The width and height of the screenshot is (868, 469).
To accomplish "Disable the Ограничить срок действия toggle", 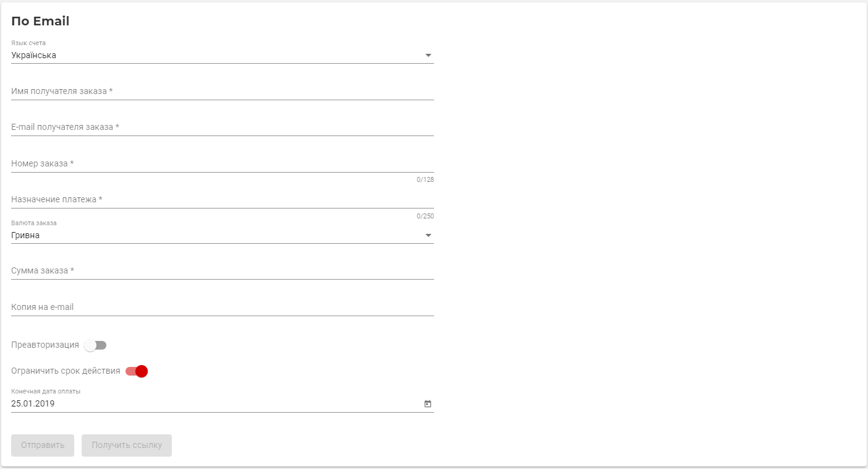I will (137, 371).
